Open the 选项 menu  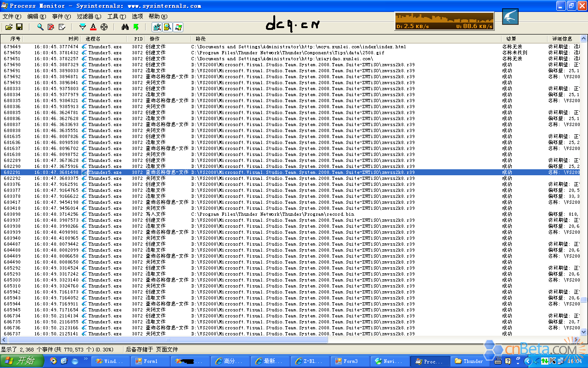137,16
